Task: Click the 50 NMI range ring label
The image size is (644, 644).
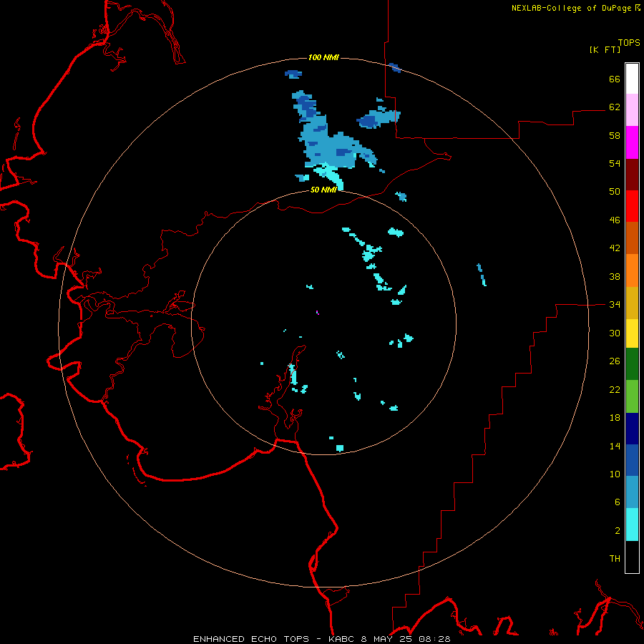Action: [x=323, y=190]
